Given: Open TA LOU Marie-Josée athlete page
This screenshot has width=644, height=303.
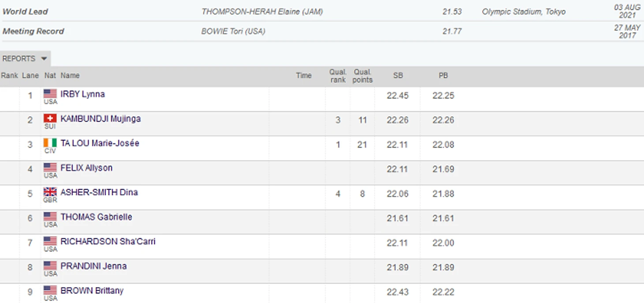Looking at the screenshot, I should point(100,143).
